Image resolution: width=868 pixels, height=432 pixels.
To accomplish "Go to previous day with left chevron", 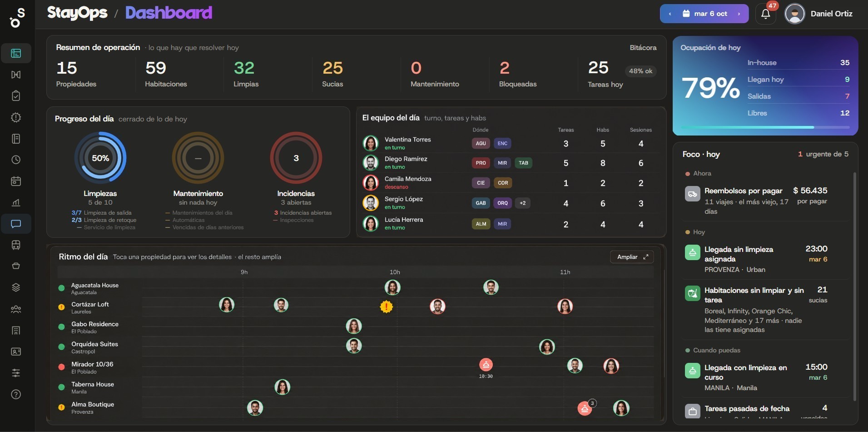I will point(670,14).
